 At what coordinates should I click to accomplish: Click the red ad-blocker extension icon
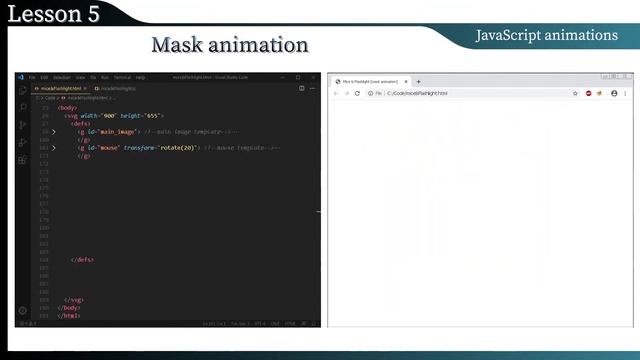[x=589, y=93]
